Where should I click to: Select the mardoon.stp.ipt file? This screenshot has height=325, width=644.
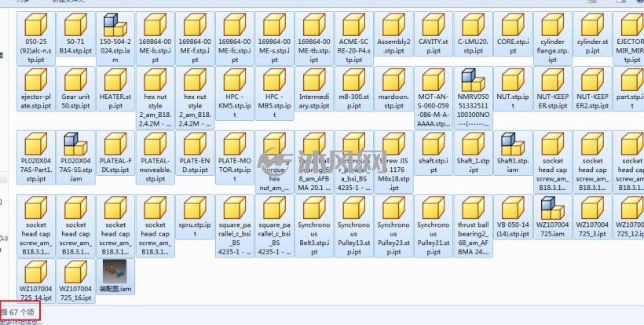tap(394, 89)
